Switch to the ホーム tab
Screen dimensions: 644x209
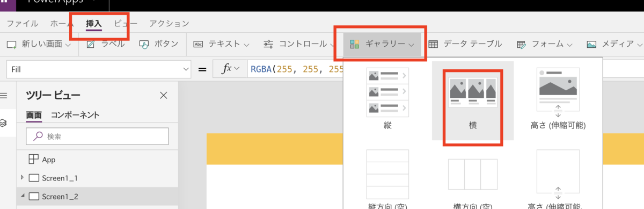tap(62, 24)
